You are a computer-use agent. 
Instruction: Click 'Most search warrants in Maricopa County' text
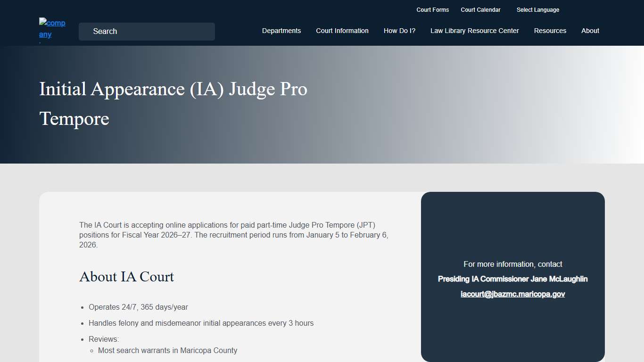[167, 350]
